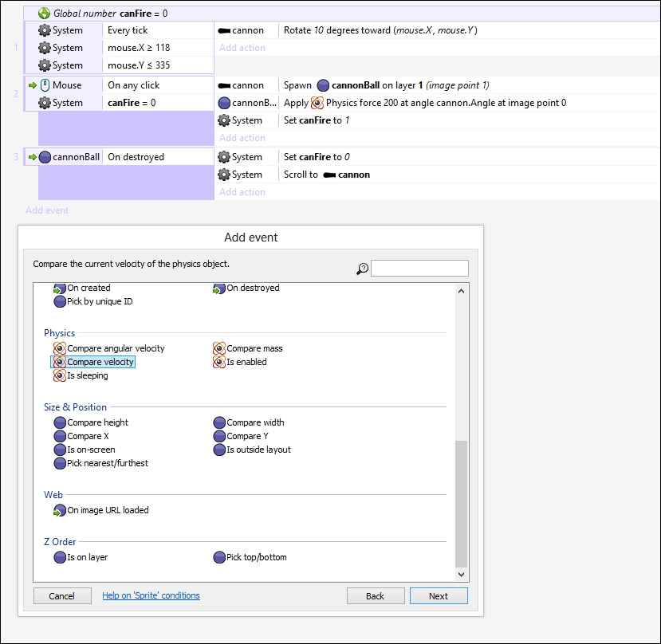Screen dimensions: 661x644
Task: Click the Set canFire to 1 action text
Action: [317, 120]
